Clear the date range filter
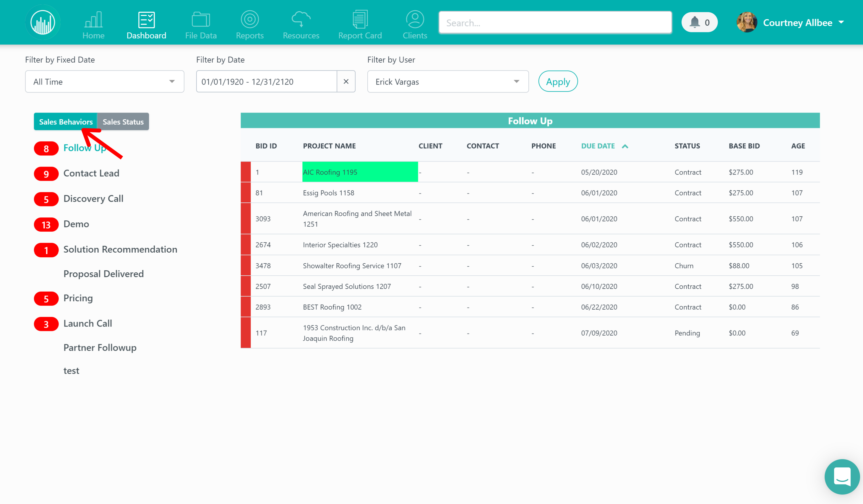Viewport: 863px width, 504px height. coord(346,82)
